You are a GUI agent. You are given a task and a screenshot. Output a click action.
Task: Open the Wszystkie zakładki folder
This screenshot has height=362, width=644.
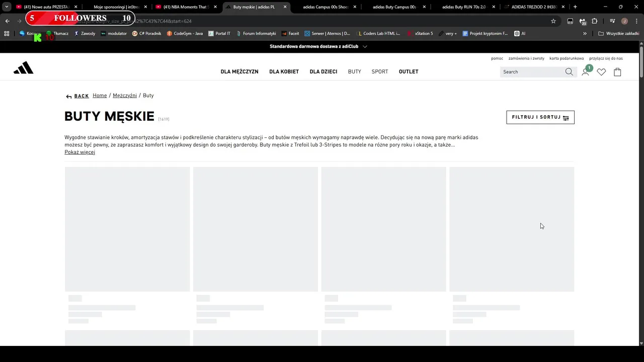(619, 33)
